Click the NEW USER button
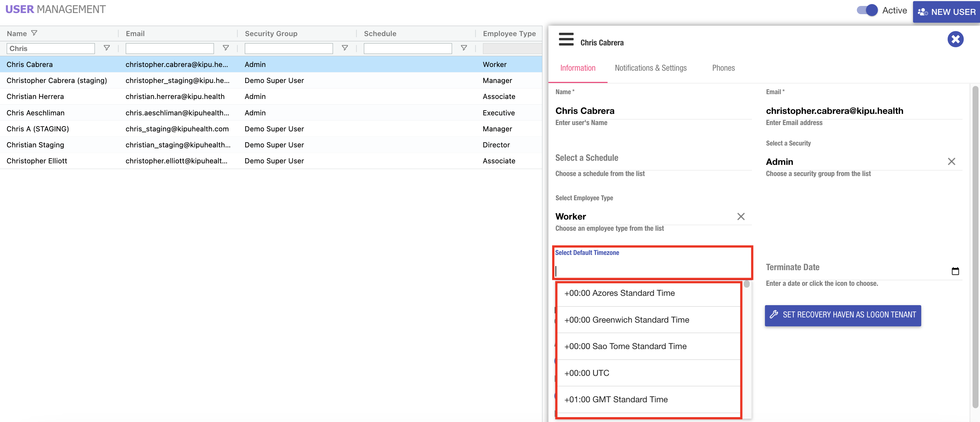Screen dimensions: 980x422 click(x=946, y=12)
